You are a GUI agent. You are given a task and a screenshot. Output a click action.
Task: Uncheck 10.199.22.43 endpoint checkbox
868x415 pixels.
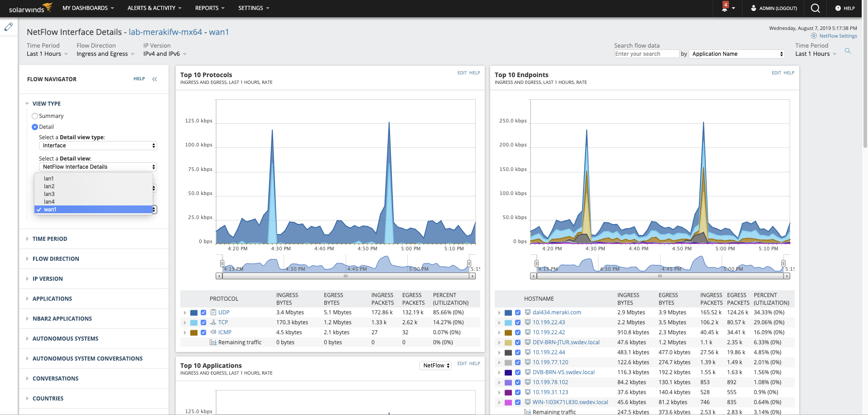click(518, 322)
